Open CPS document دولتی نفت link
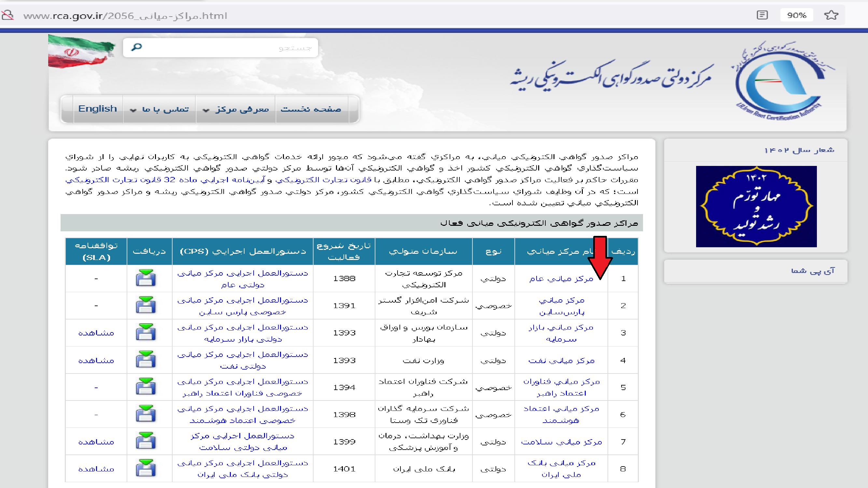The image size is (868, 488). pos(243,360)
